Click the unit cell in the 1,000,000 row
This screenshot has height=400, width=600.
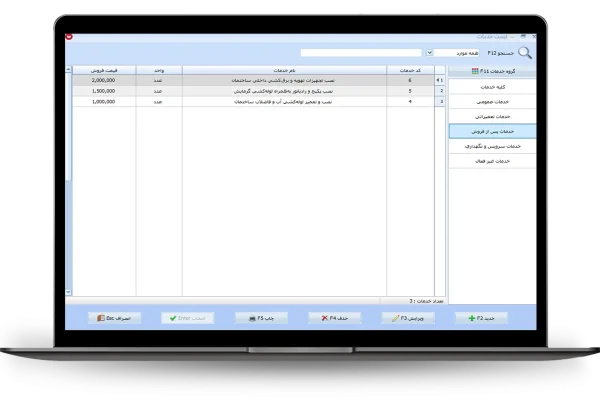(x=158, y=102)
